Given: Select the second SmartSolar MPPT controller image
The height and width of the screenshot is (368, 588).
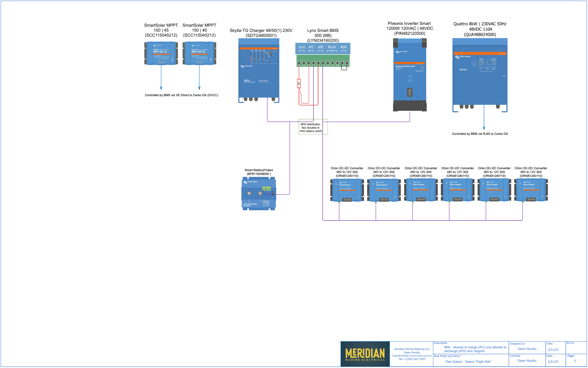Looking at the screenshot, I should point(199,53).
